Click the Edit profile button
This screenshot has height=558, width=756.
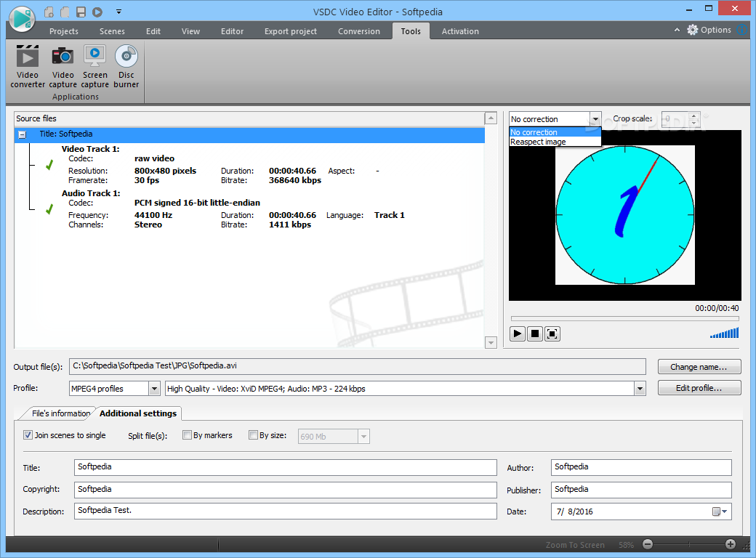point(699,388)
